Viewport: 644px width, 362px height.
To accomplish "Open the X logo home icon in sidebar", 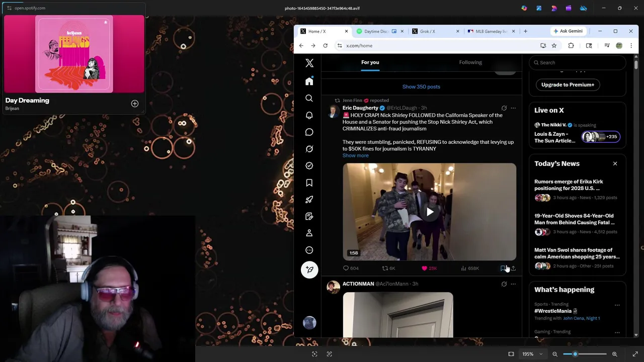I will coord(309,63).
